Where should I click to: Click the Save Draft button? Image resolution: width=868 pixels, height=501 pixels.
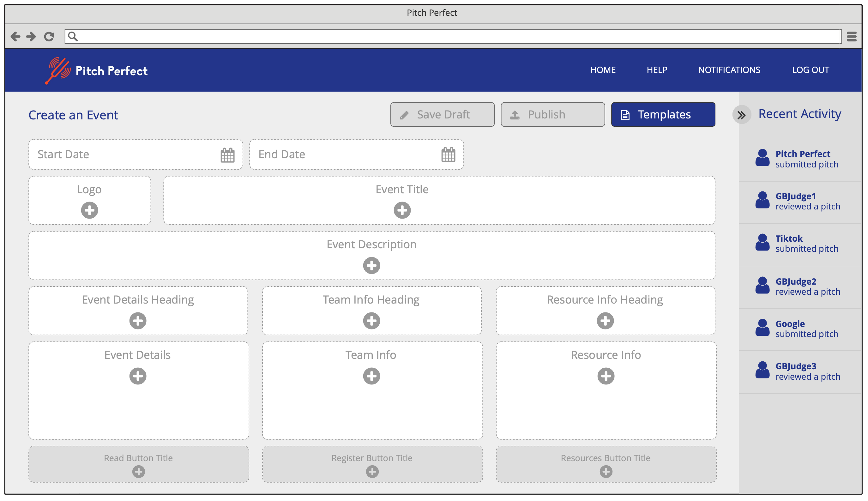pos(442,115)
